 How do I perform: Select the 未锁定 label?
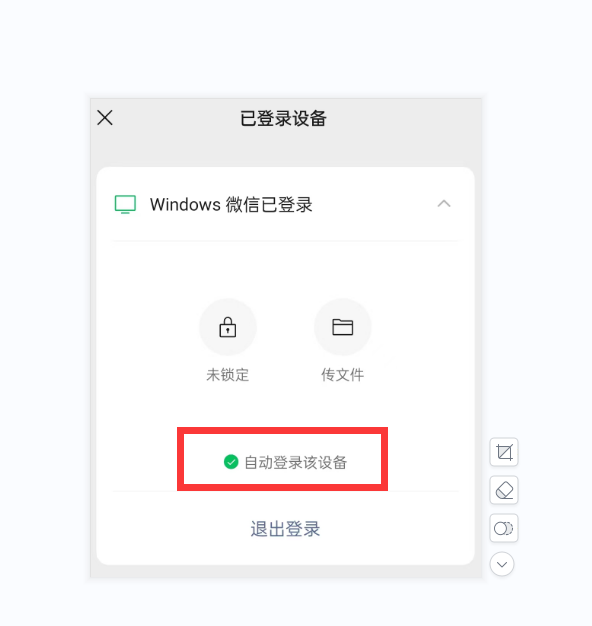click(x=228, y=375)
